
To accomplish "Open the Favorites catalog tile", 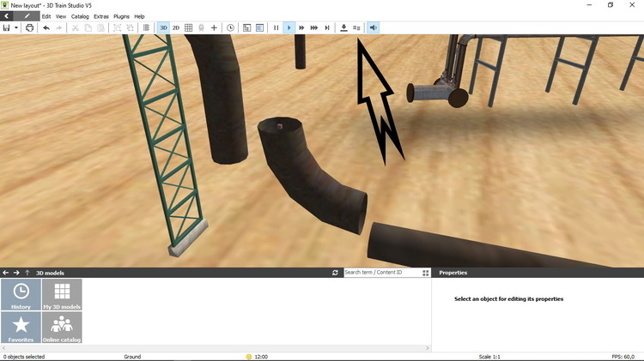I will click(x=21, y=327).
